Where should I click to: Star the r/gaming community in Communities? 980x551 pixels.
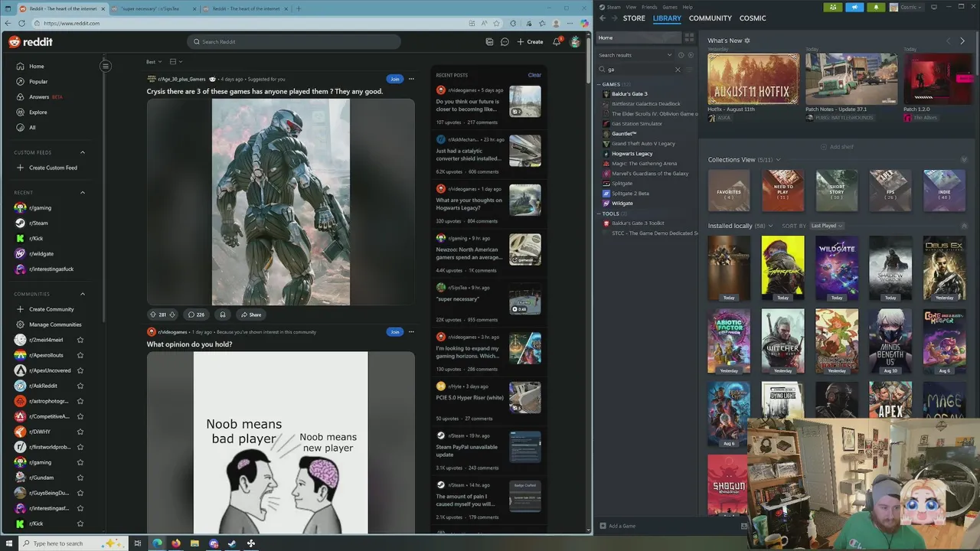(80, 462)
